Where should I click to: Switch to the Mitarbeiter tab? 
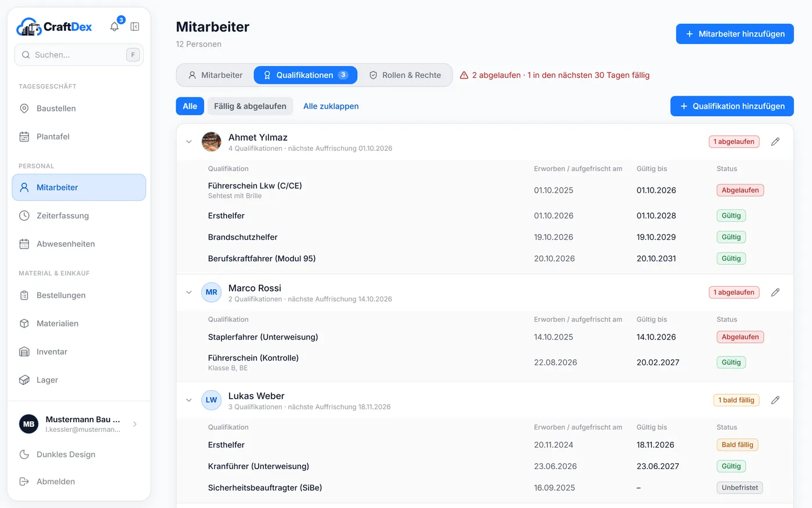pos(215,75)
